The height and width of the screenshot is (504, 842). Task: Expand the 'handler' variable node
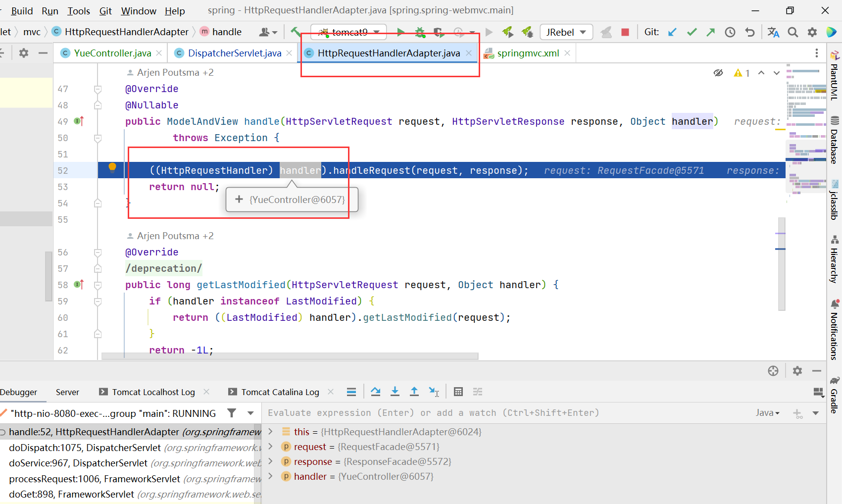coord(270,476)
